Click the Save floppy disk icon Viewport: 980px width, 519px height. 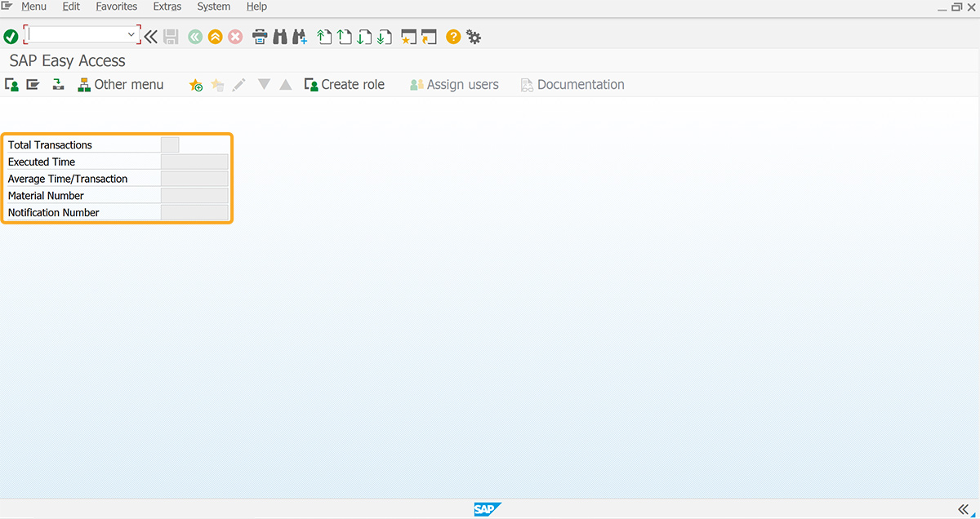tap(171, 37)
